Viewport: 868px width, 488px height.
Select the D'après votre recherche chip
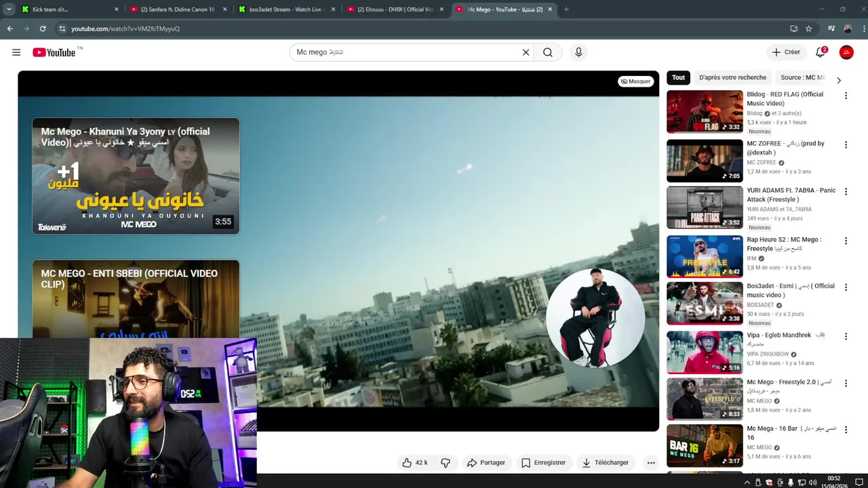click(732, 77)
